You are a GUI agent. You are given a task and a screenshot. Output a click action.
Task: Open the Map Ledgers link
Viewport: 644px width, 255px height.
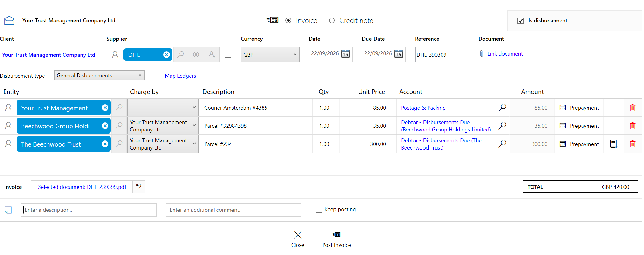pos(180,76)
